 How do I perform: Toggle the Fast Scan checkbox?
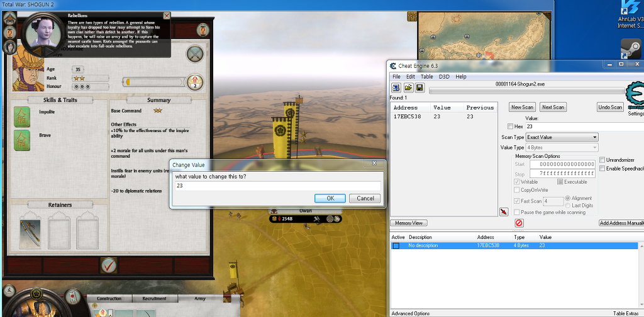click(517, 201)
